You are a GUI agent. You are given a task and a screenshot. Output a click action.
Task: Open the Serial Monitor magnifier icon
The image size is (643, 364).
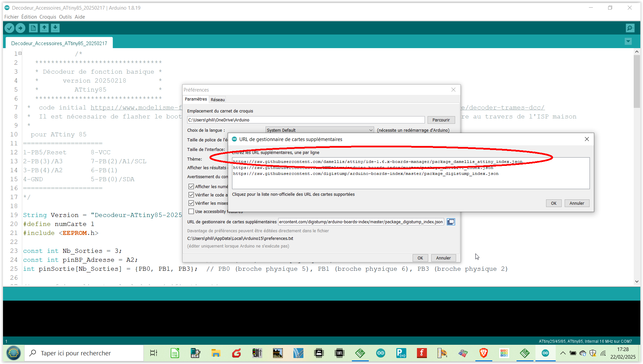pos(630,28)
